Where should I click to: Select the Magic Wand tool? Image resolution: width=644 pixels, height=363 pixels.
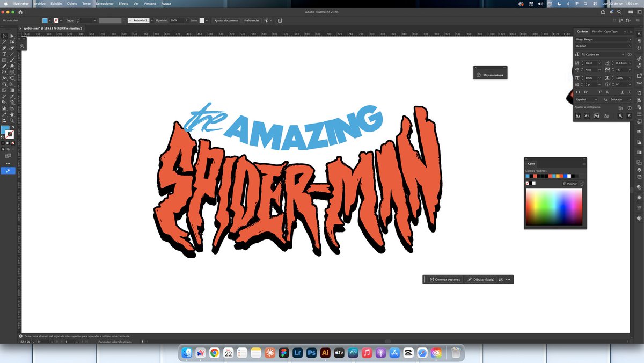click(x=4, y=42)
